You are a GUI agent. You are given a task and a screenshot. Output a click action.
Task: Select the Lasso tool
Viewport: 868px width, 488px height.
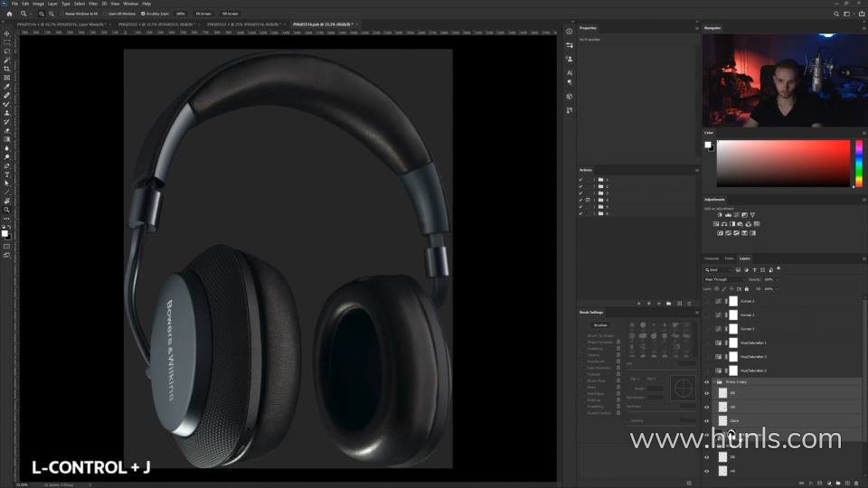(6, 51)
